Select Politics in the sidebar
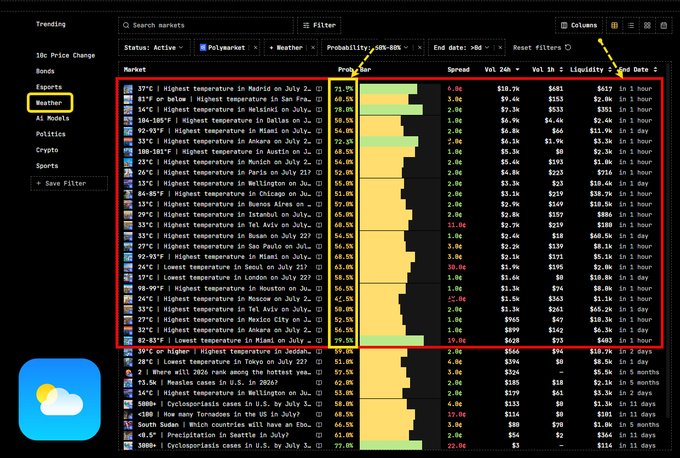 pyautogui.click(x=51, y=134)
